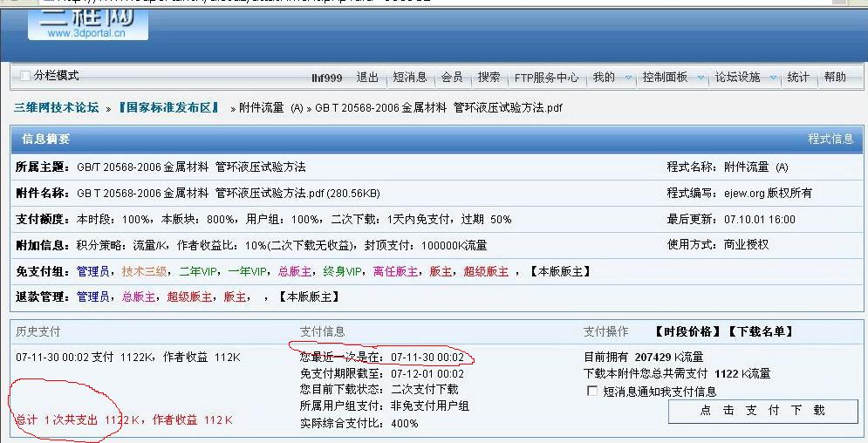Open the 【时段价格】 link
The width and height of the screenshot is (868, 443).
(x=688, y=331)
